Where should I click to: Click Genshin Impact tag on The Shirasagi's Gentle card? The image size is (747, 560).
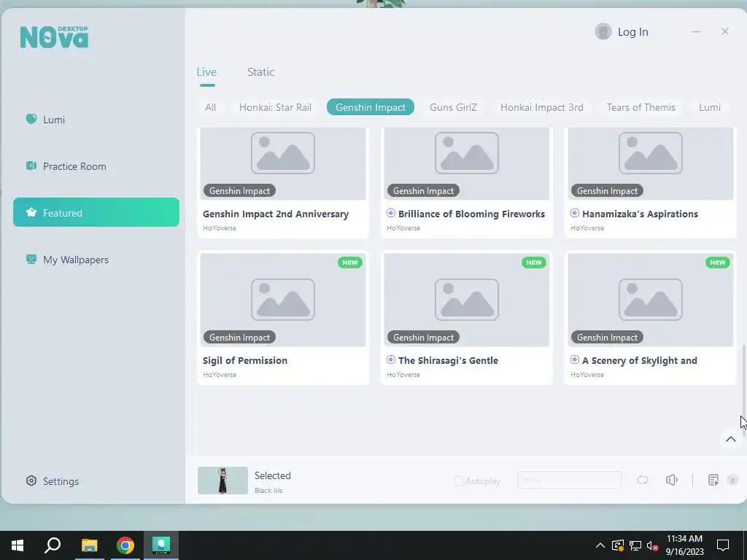coord(424,337)
